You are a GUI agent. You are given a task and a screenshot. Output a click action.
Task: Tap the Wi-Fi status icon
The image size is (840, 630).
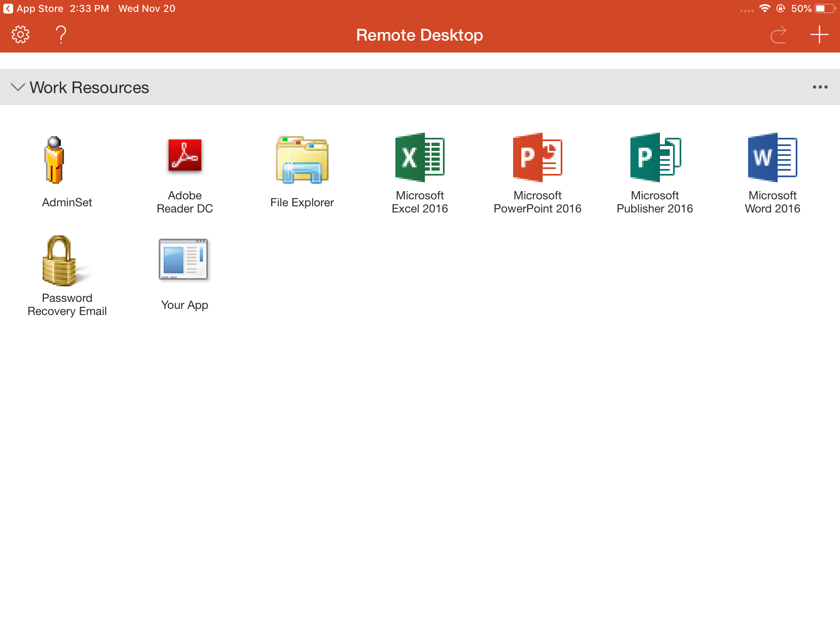[x=765, y=8]
